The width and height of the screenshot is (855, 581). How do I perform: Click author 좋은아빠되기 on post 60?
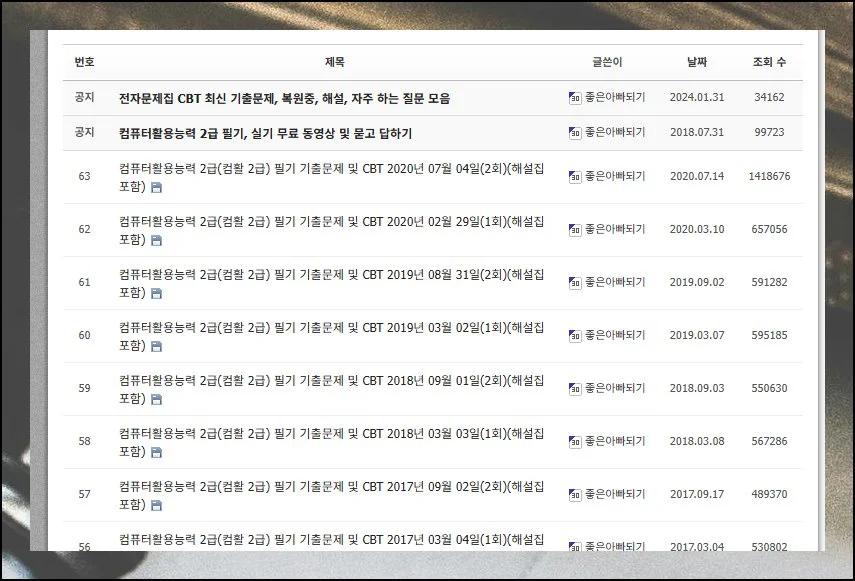614,335
